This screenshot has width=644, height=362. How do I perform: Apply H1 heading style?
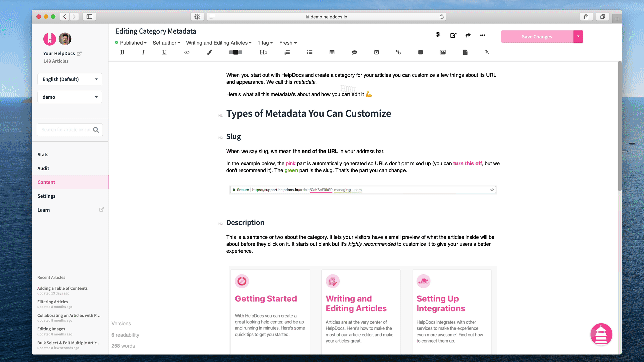pos(263,52)
